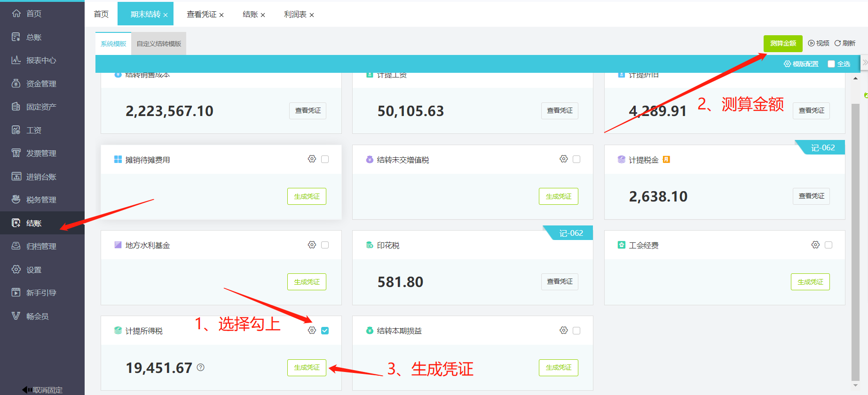Click the scrollbar down arrow
The height and width of the screenshot is (395, 868).
click(x=855, y=386)
